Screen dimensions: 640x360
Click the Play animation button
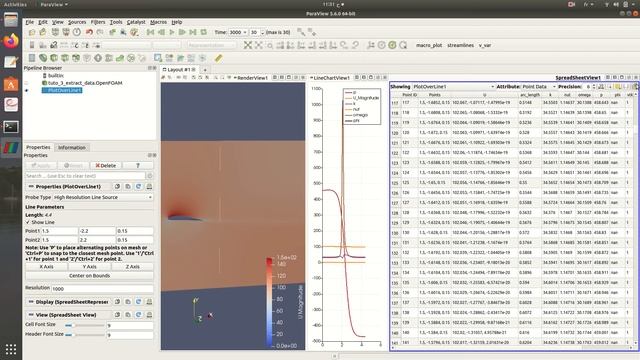pyautogui.click(x=172, y=32)
